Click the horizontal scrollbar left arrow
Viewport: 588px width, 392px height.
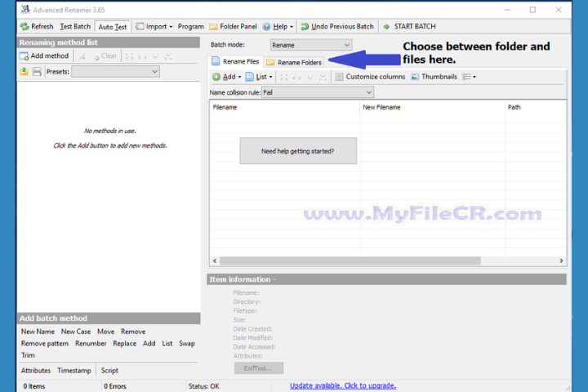pos(215,261)
